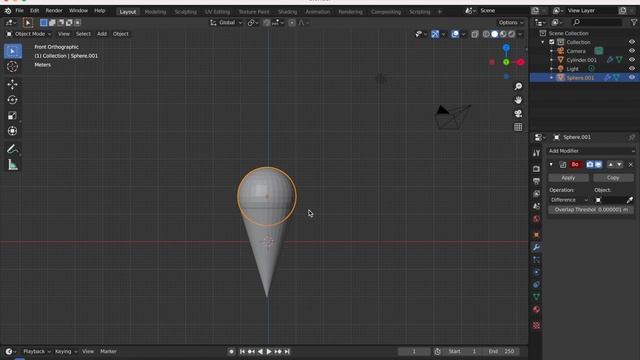Image resolution: width=640 pixels, height=360 pixels.
Task: Select the Rotate tool
Action: (12, 100)
